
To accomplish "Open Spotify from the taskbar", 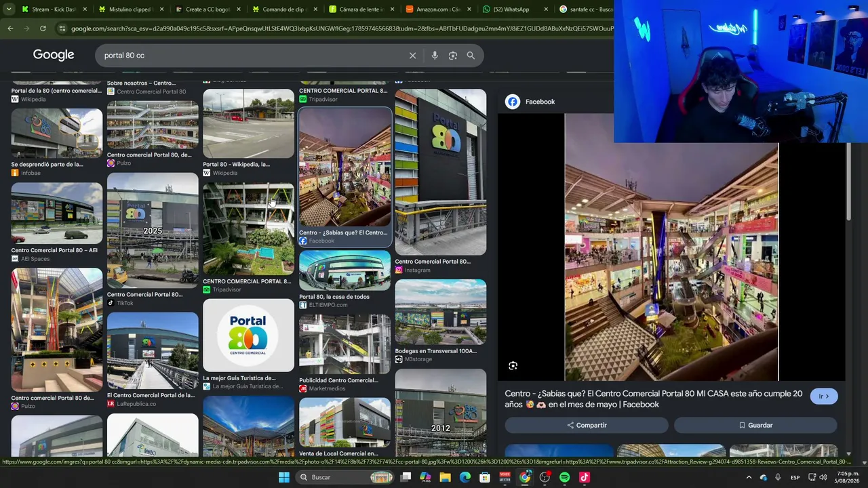I will point(565,477).
